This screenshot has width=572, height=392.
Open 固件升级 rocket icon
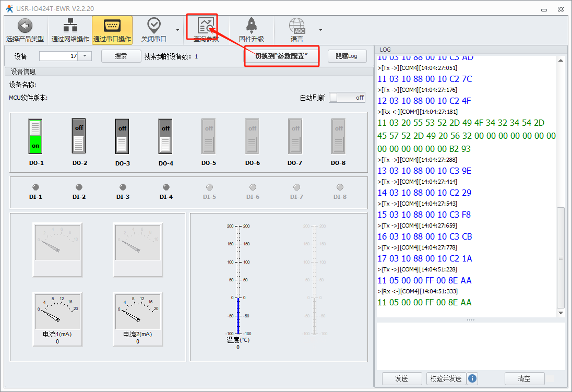(252, 26)
